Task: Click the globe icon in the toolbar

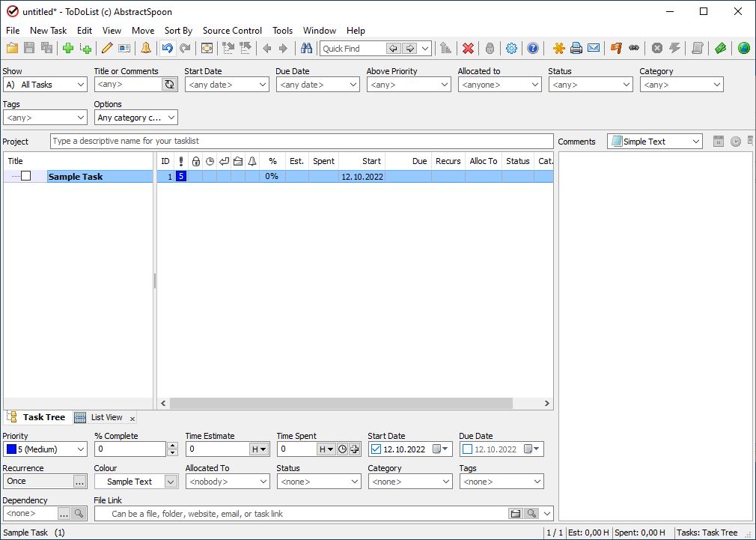Action: tap(744, 48)
